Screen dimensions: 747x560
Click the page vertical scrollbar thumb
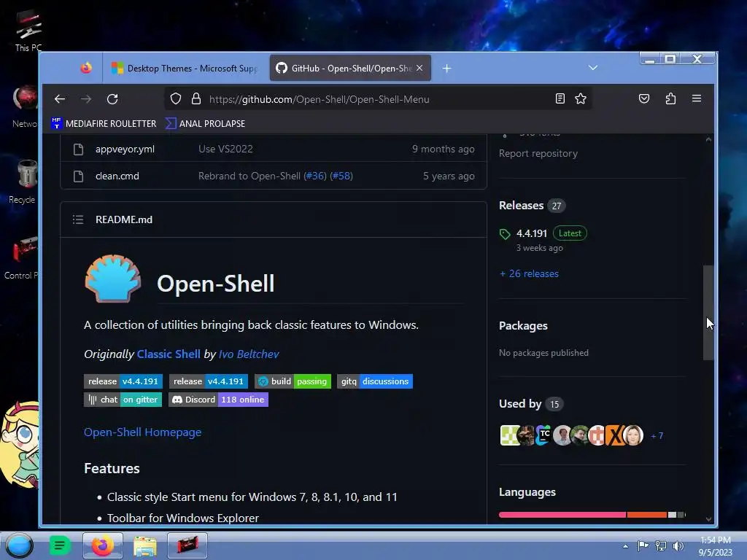coord(708,312)
